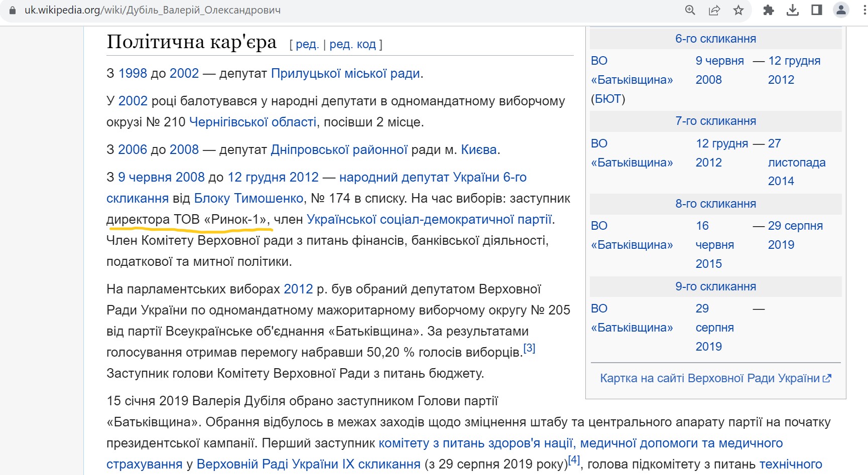
Task: Click footnote reference [3]
Action: coord(529,348)
